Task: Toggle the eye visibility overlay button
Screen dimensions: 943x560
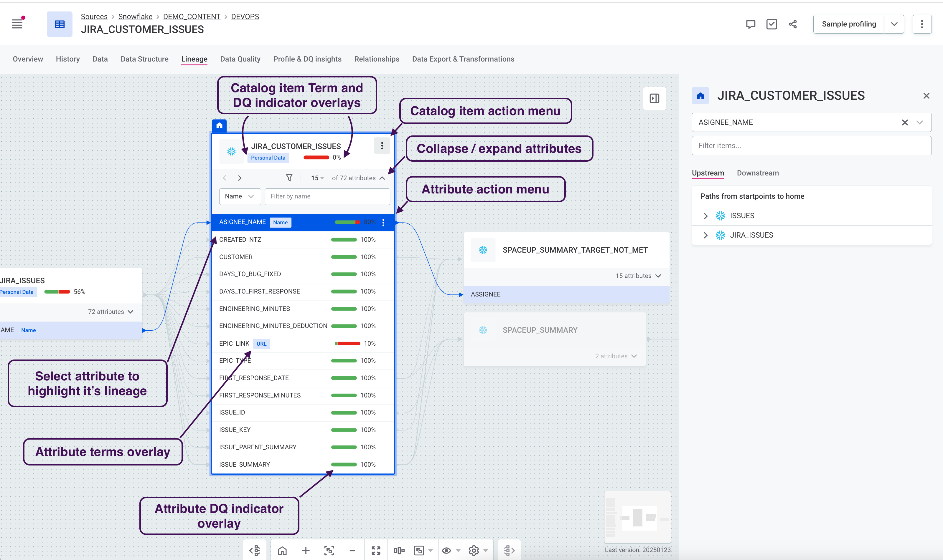Action: 446,551
